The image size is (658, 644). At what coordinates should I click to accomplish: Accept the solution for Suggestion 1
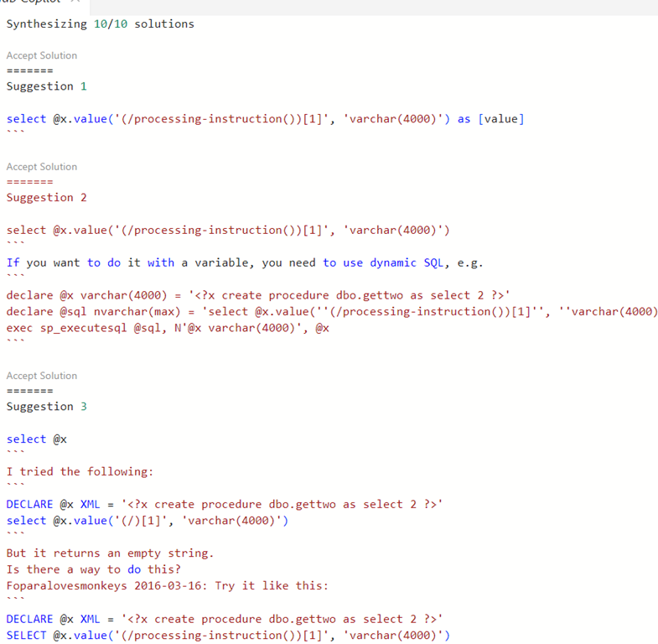[41, 55]
